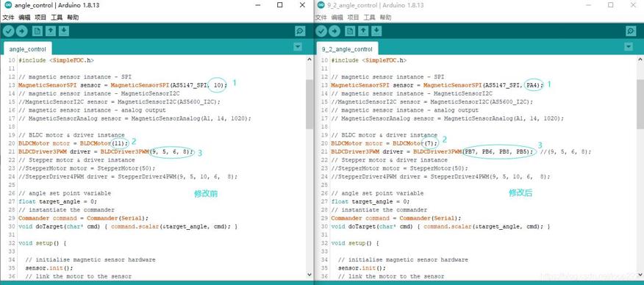Click Open sketch icon in left window
The height and width of the screenshot is (285, 644).
pos(51,31)
